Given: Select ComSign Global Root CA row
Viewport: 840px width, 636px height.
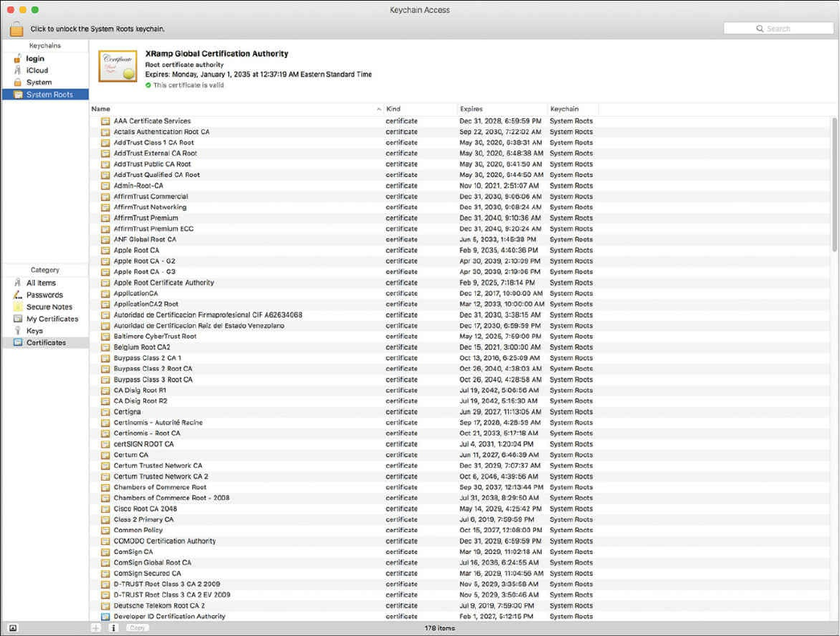Looking at the screenshot, I should [x=461, y=563].
